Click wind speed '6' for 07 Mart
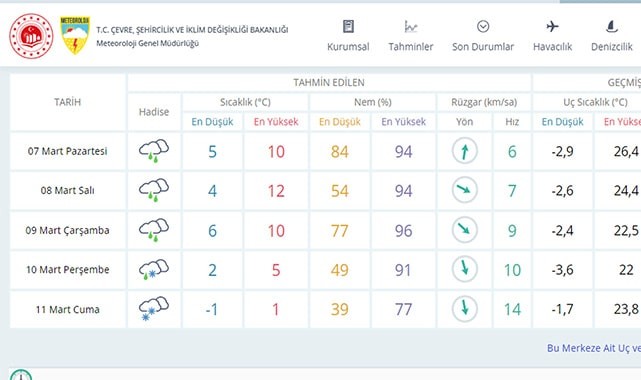The image size is (641, 380). 512,152
